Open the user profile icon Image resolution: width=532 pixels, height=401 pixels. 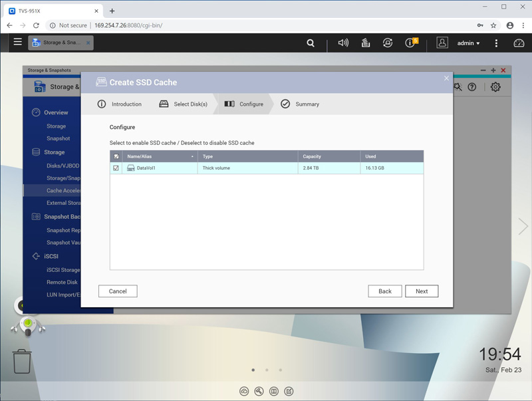tap(442, 43)
